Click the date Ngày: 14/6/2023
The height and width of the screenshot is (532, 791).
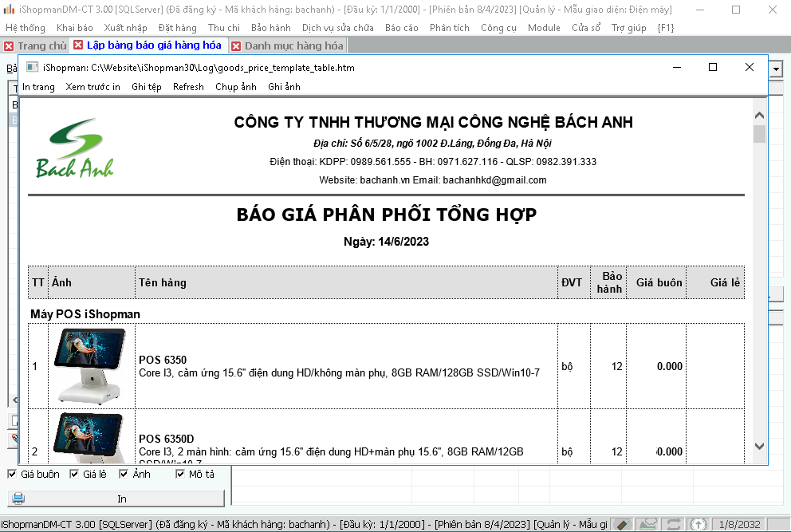coord(387,242)
